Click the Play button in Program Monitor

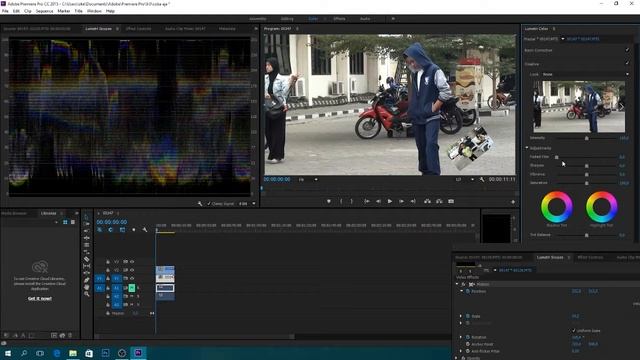389,201
